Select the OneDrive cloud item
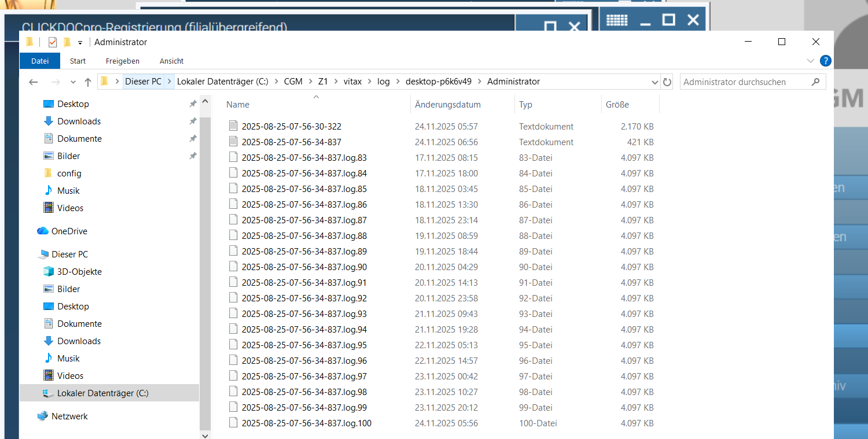Screen dimensions: 868x439 tap(69, 231)
